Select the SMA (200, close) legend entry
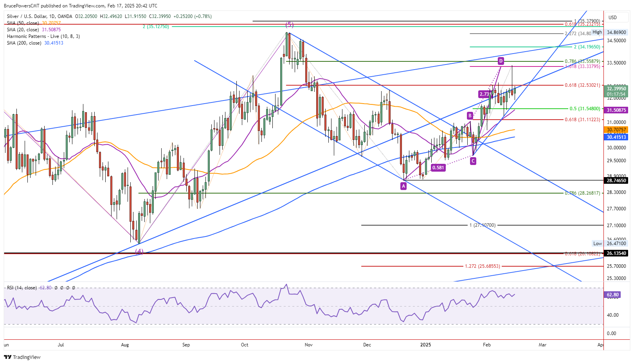 click(24, 43)
